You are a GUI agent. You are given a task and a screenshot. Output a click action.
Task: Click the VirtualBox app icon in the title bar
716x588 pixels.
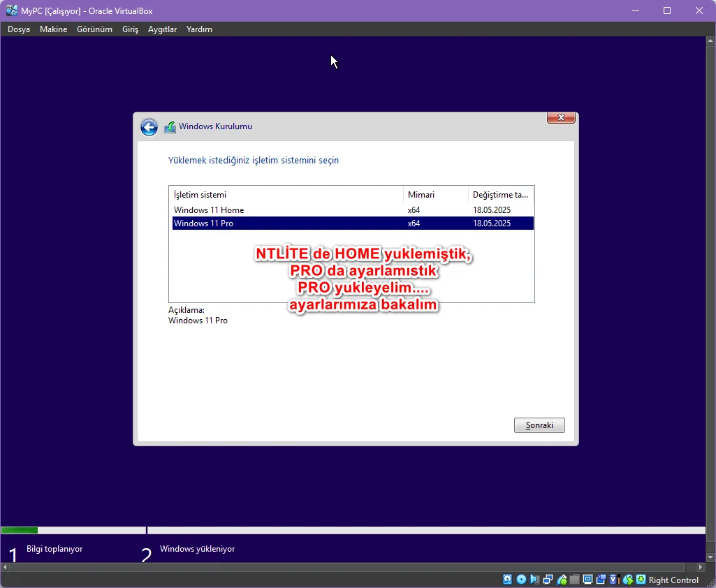[x=12, y=10]
